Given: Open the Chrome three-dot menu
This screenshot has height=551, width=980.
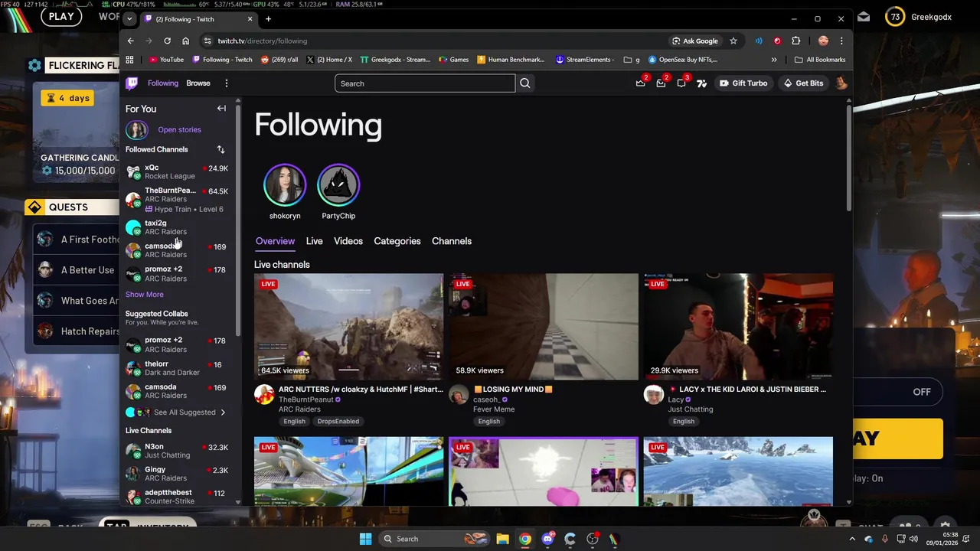Looking at the screenshot, I should pyautogui.click(x=841, y=41).
